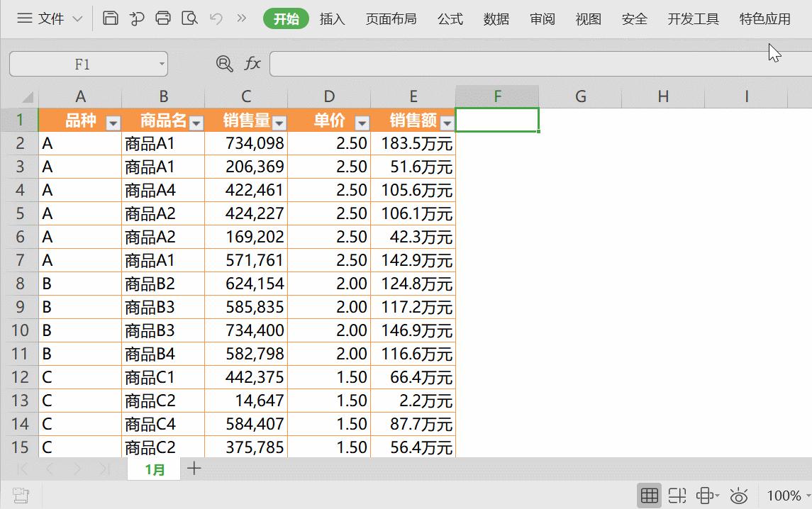812x509 pixels.
Task: Show more toolbar commands with the chevron button
Action: coord(241,18)
